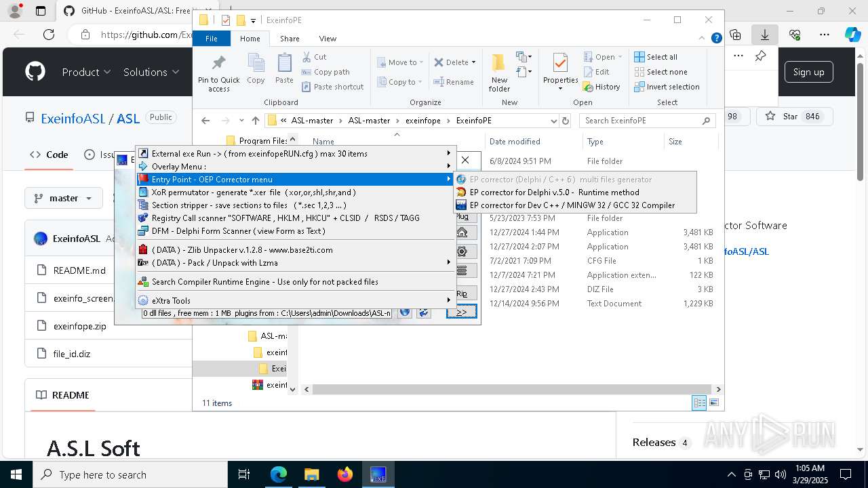
Task: Click Paste shortcut in ribbon
Action: [333, 87]
